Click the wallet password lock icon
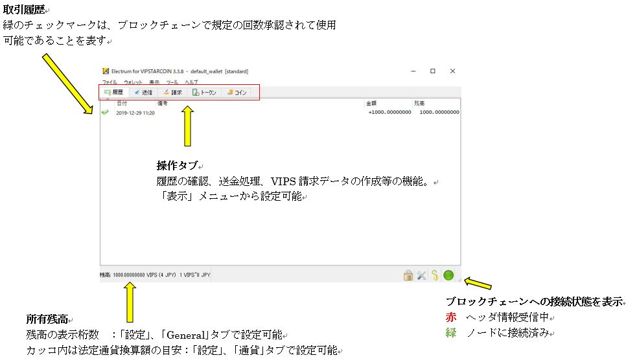The height and width of the screenshot is (364, 626). point(408,275)
